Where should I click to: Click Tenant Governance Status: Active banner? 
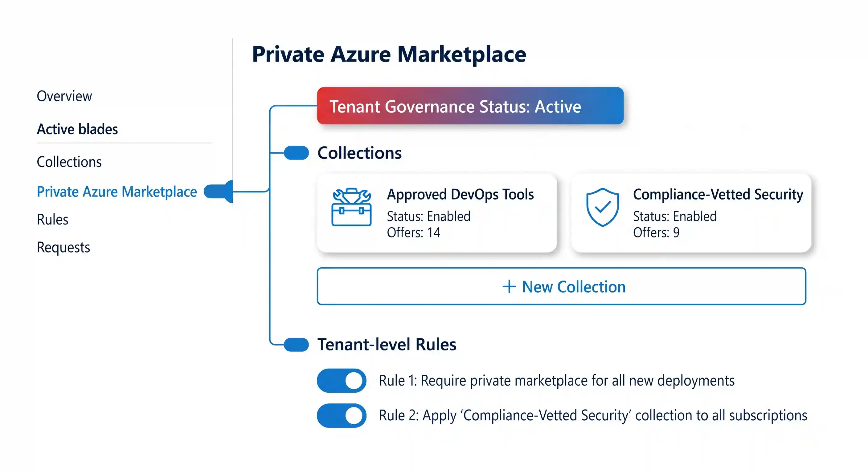pyautogui.click(x=470, y=106)
